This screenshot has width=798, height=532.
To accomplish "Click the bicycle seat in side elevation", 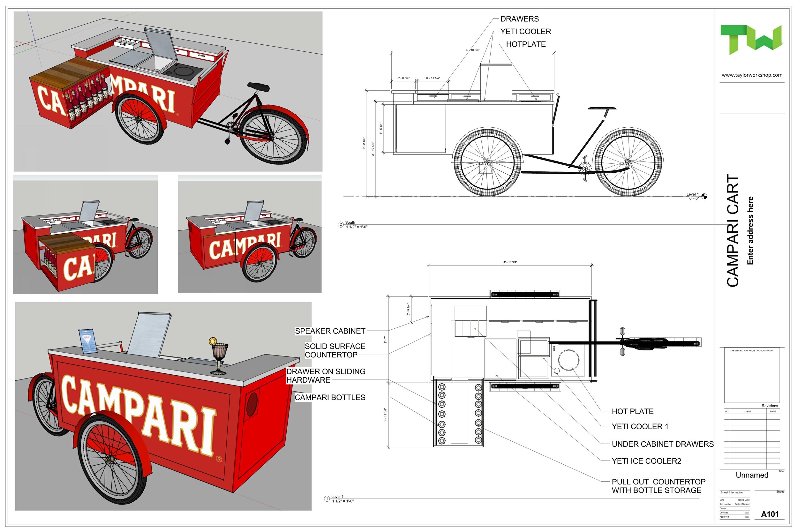I will coord(602,108).
